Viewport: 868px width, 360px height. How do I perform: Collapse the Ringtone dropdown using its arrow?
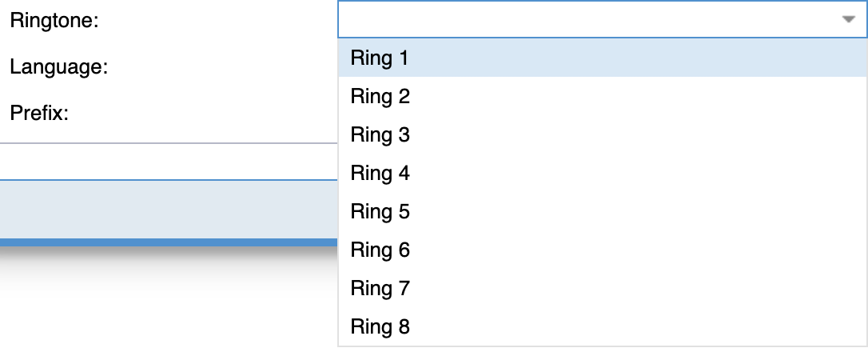(x=849, y=20)
